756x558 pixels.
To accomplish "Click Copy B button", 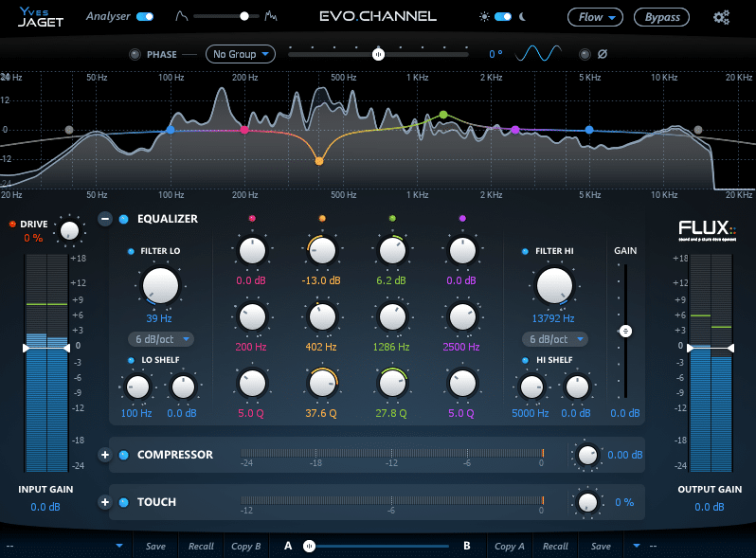I will [x=245, y=547].
